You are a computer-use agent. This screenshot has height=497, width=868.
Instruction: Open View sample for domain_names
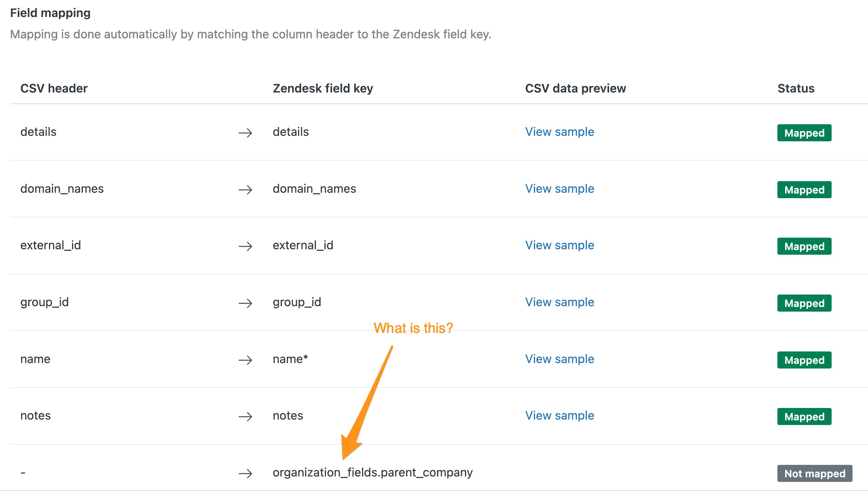559,189
